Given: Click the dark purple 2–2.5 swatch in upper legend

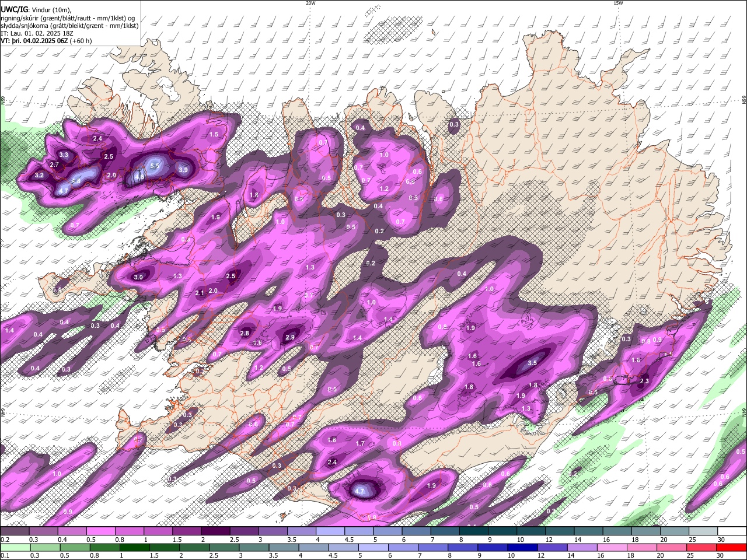Looking at the screenshot, I should tap(215, 531).
